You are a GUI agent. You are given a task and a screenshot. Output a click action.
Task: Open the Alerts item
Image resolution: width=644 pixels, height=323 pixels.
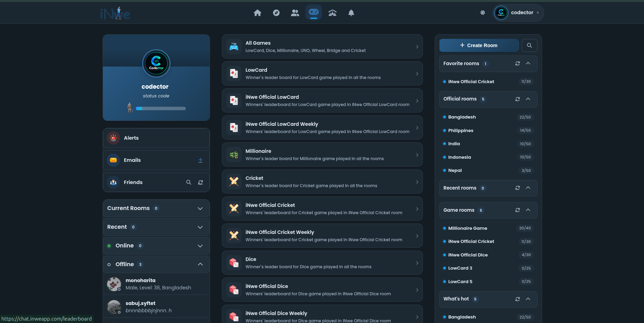click(156, 138)
